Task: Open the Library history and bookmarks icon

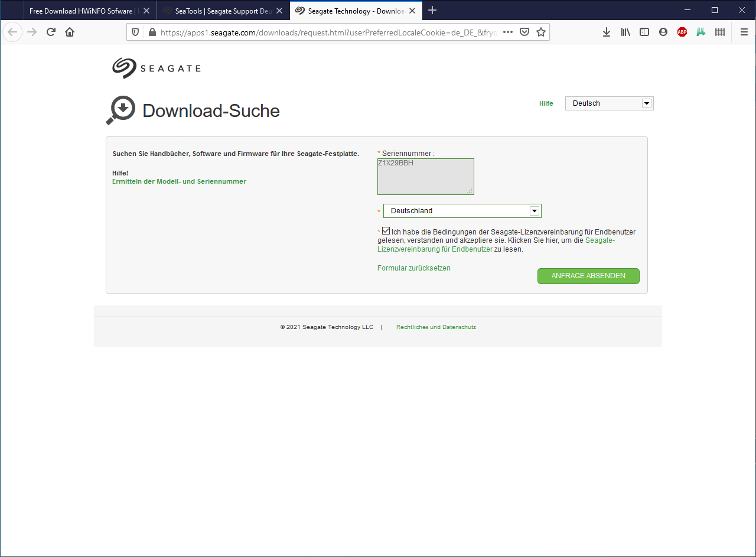Action: point(625,32)
